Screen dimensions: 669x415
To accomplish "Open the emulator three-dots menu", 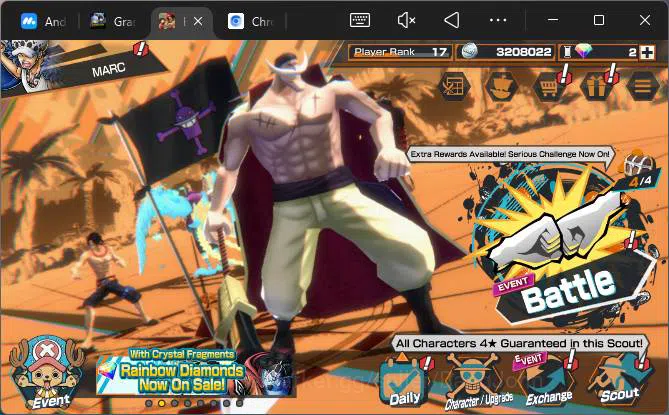I will pos(498,20).
